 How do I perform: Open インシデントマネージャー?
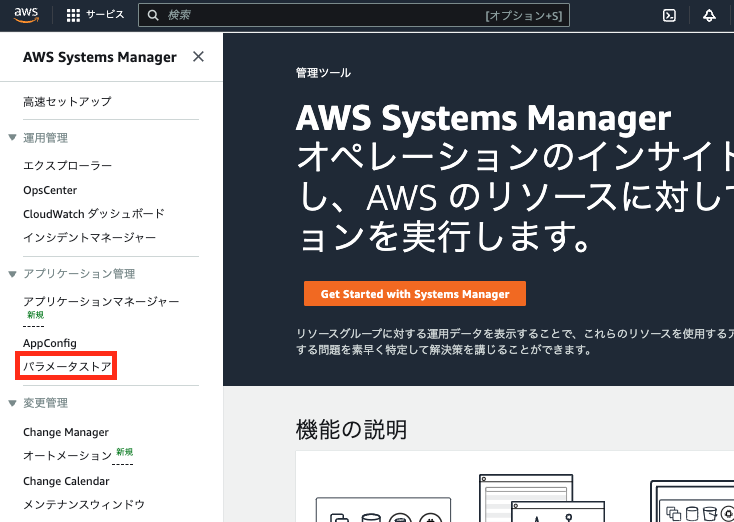89,237
